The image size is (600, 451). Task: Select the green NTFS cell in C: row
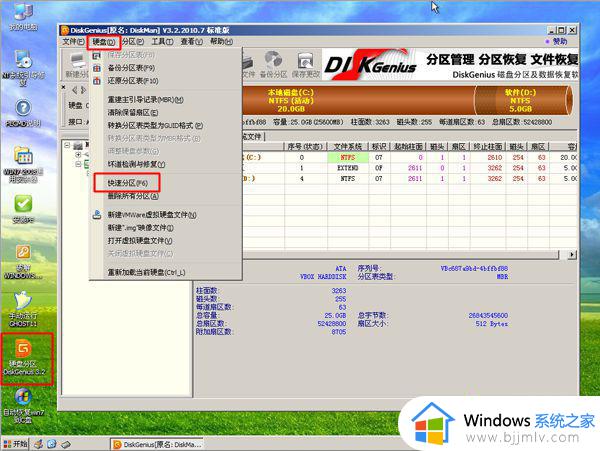[348, 157]
